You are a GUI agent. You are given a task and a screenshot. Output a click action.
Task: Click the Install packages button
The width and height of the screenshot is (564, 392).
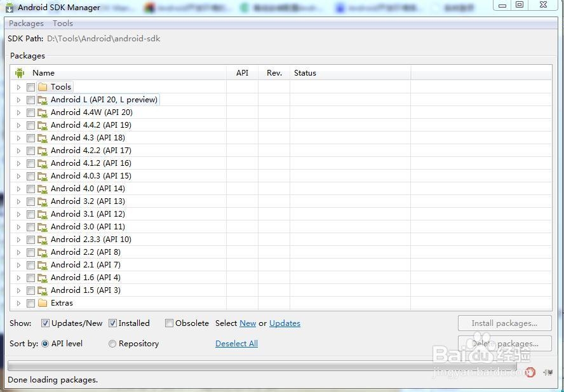tap(505, 323)
